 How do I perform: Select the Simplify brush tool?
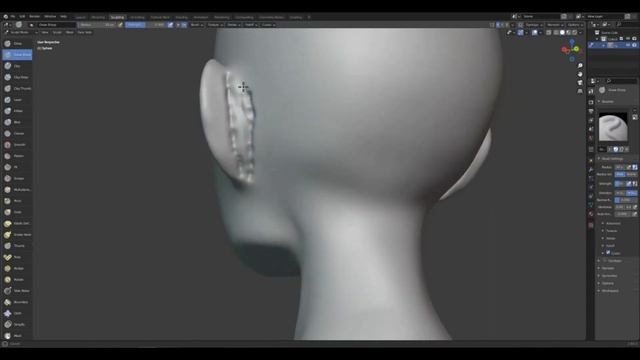click(17, 324)
